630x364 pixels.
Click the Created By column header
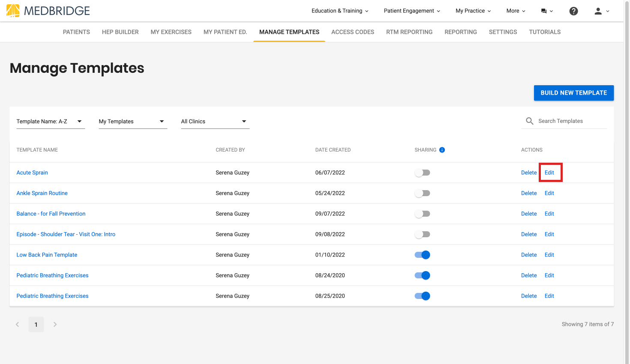[x=230, y=150]
